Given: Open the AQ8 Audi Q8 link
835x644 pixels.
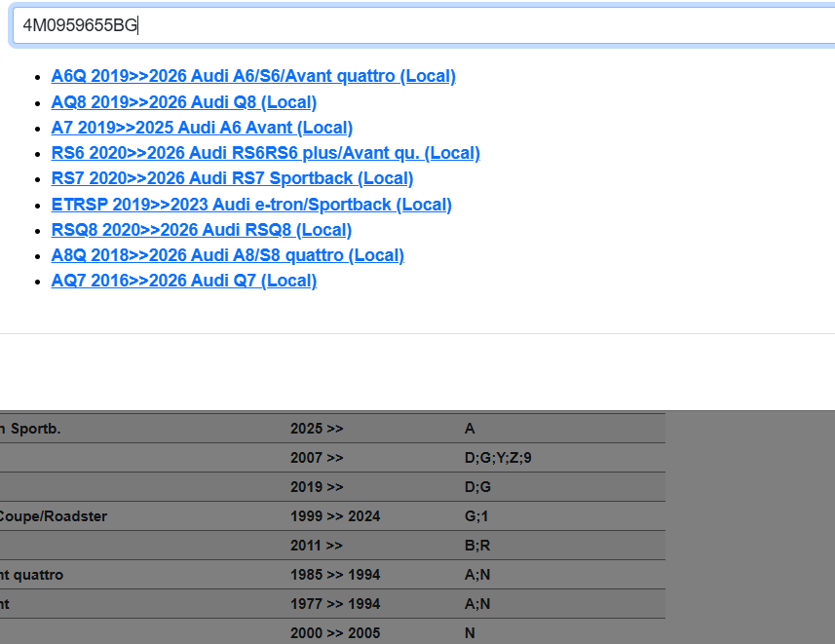Looking at the screenshot, I should 183,102.
